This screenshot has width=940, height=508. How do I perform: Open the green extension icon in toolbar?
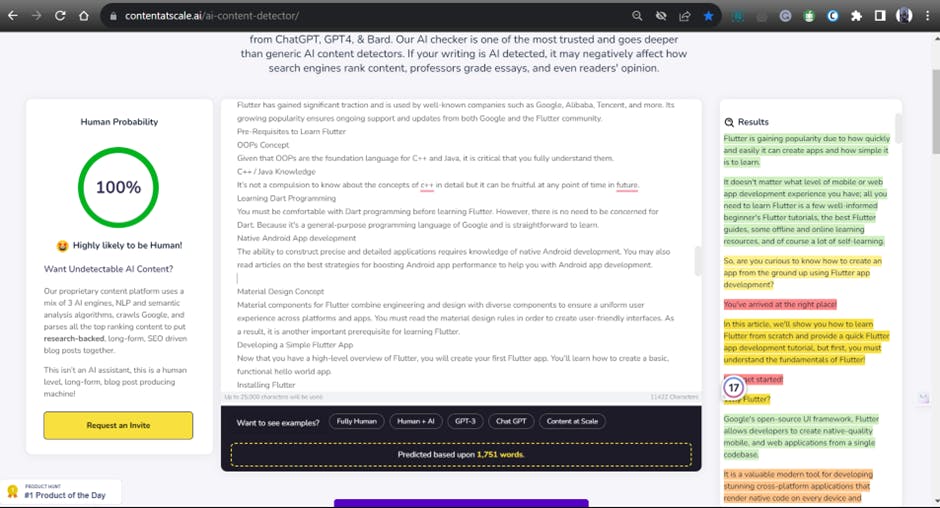coord(809,16)
